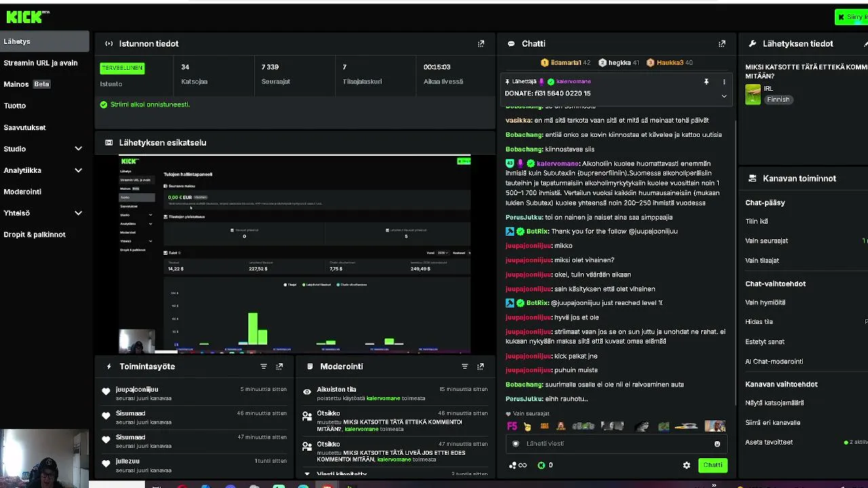Open top chatter Haukka3 profile
This screenshot has height=488, width=868.
669,62
